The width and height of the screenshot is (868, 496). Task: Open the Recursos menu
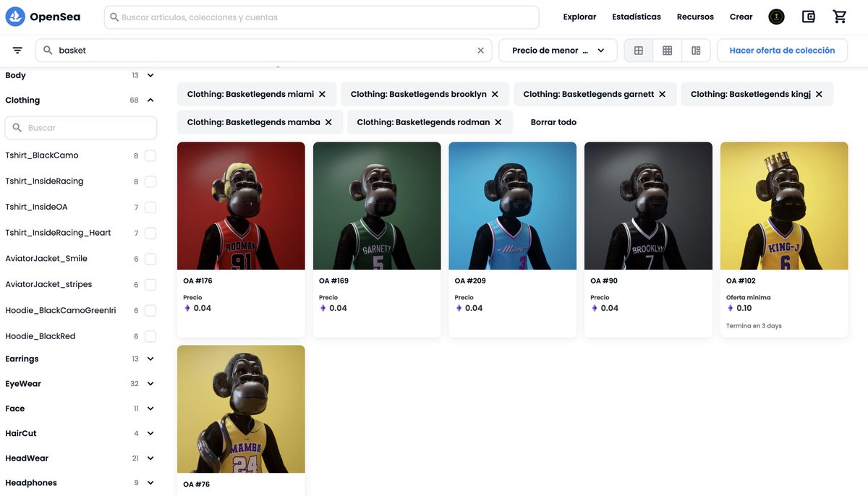point(695,17)
